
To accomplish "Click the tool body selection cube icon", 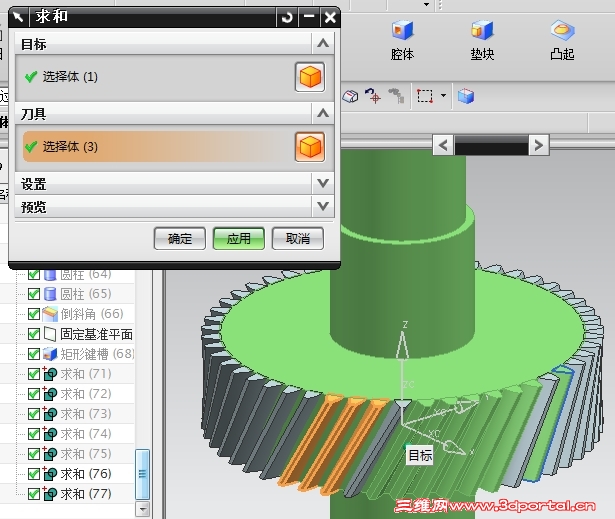I will [x=310, y=147].
